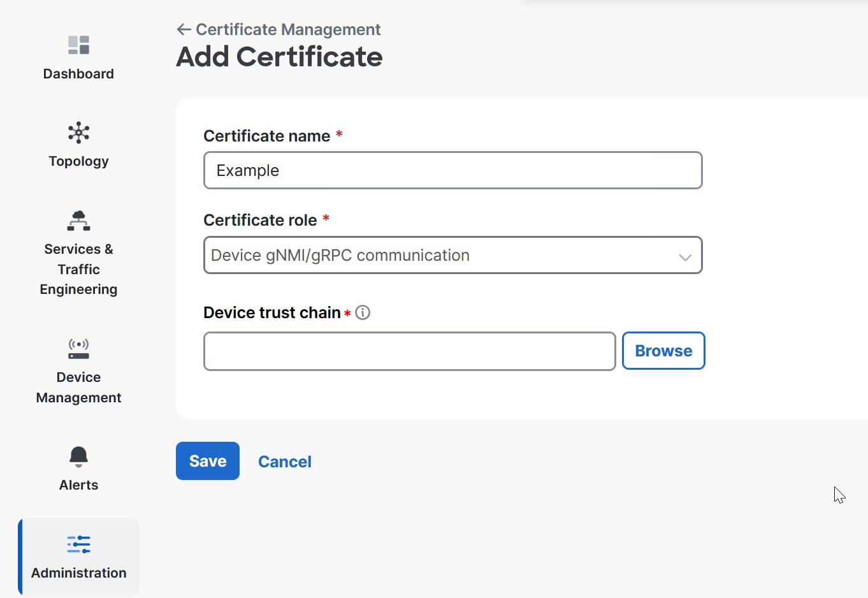Image resolution: width=868 pixels, height=598 pixels.
Task: Click the Save button
Action: point(208,461)
